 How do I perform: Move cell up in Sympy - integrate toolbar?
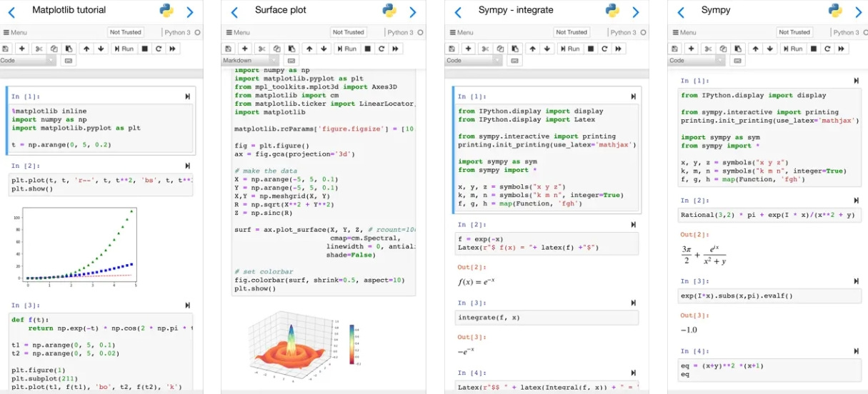532,49
